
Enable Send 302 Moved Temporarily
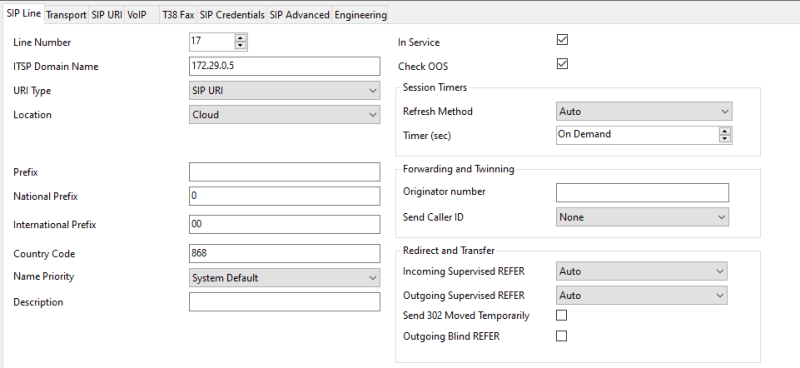pos(561,315)
